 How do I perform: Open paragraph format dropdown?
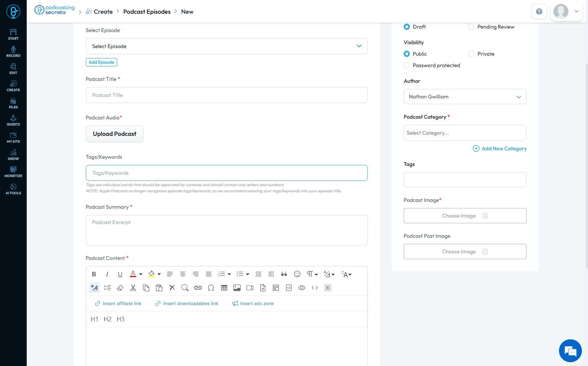pyautogui.click(x=312, y=274)
